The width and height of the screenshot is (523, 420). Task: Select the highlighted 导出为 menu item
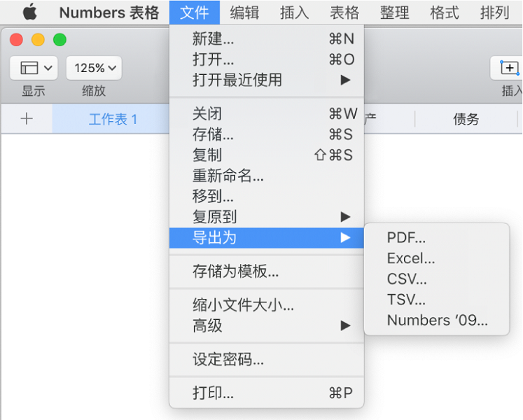pyautogui.click(x=267, y=238)
